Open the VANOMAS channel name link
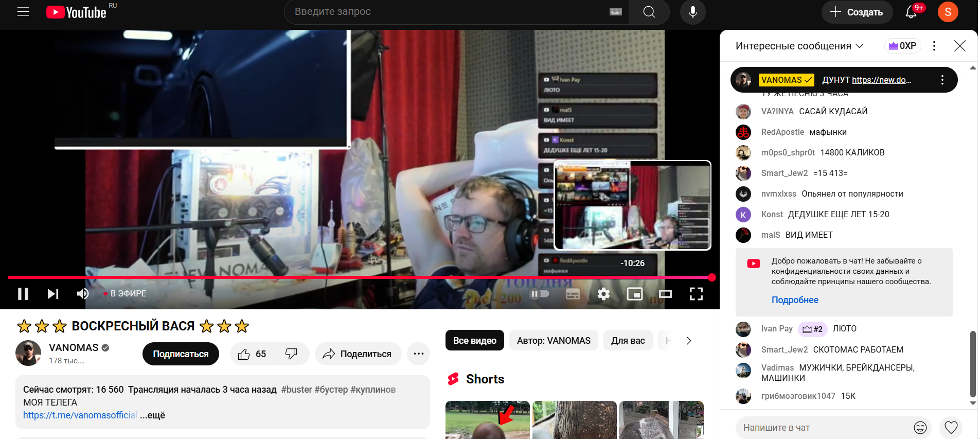 click(x=74, y=348)
